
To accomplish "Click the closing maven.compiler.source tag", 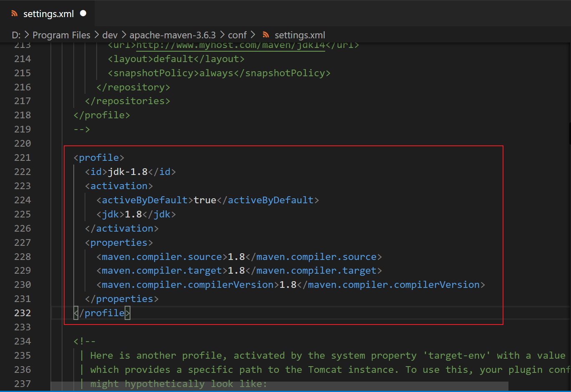I will click(313, 257).
